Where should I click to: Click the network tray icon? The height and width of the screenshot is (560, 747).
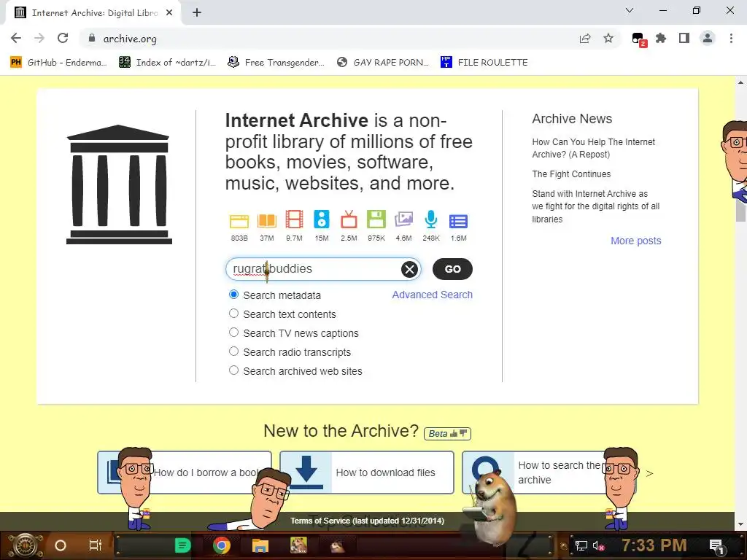tap(581, 545)
